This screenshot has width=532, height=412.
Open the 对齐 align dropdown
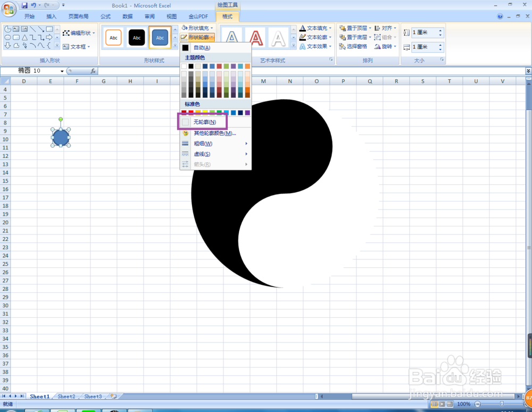coord(386,28)
